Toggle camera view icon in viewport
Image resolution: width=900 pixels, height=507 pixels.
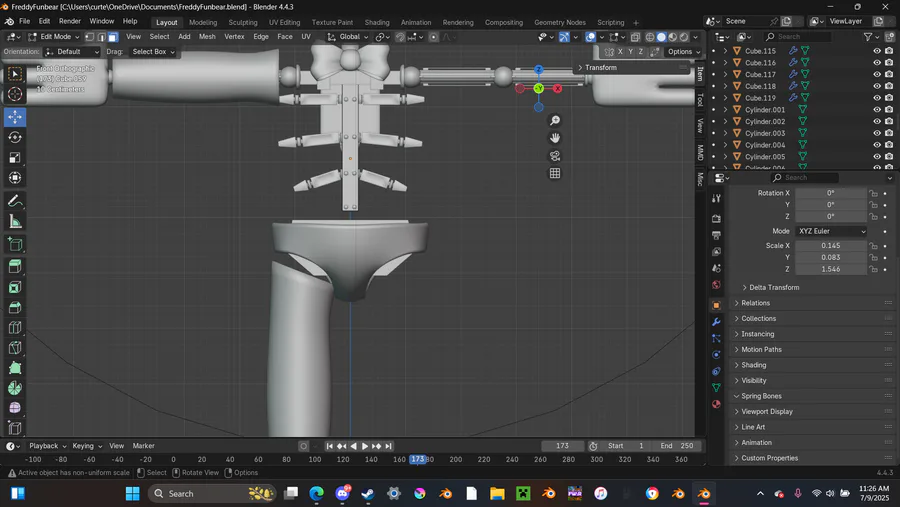[x=554, y=156]
